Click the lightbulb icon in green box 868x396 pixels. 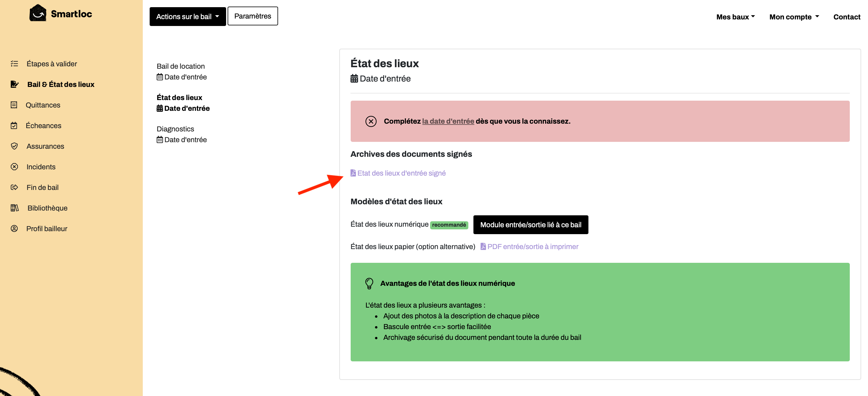tap(369, 283)
